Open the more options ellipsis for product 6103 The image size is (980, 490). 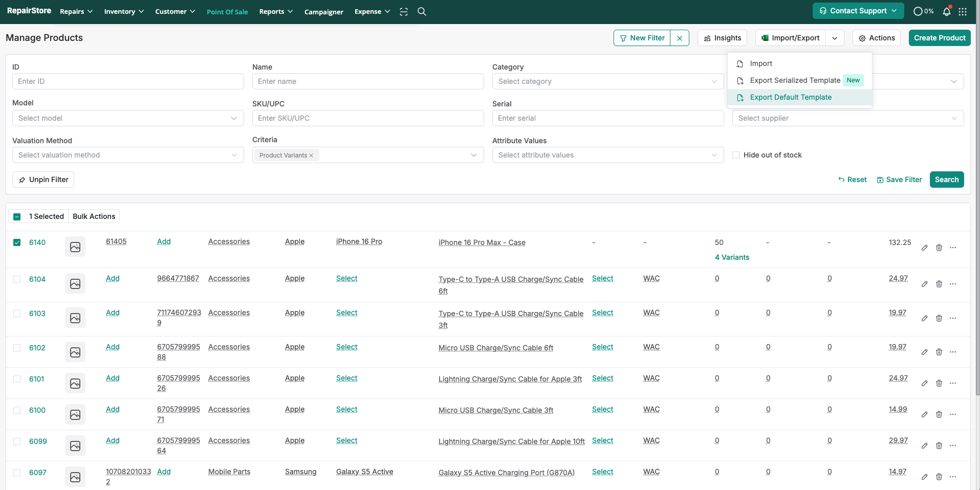click(x=953, y=318)
